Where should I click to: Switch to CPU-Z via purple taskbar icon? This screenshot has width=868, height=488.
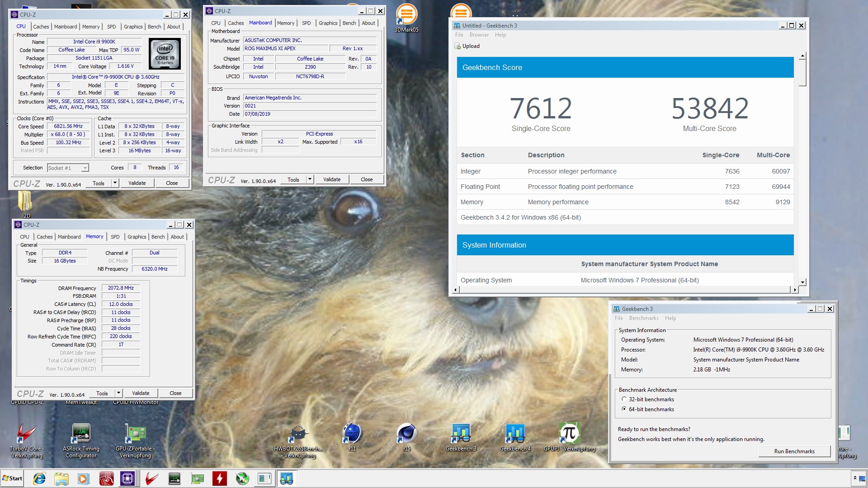click(x=127, y=479)
